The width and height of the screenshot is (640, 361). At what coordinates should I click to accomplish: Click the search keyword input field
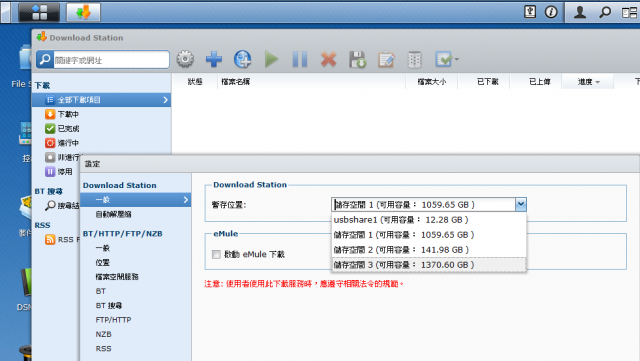pos(111,60)
